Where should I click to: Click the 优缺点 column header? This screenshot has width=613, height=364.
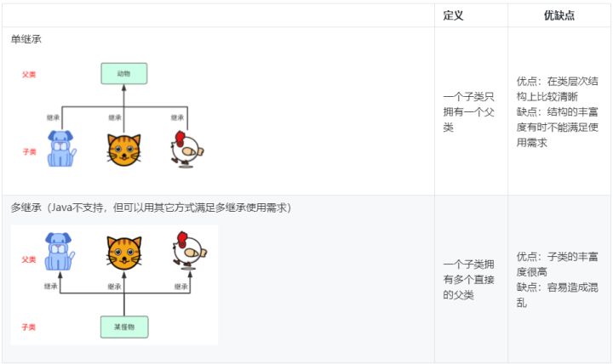(559, 15)
